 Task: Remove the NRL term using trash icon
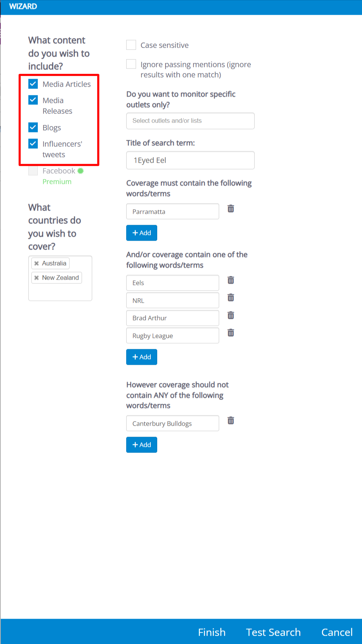coord(231,298)
